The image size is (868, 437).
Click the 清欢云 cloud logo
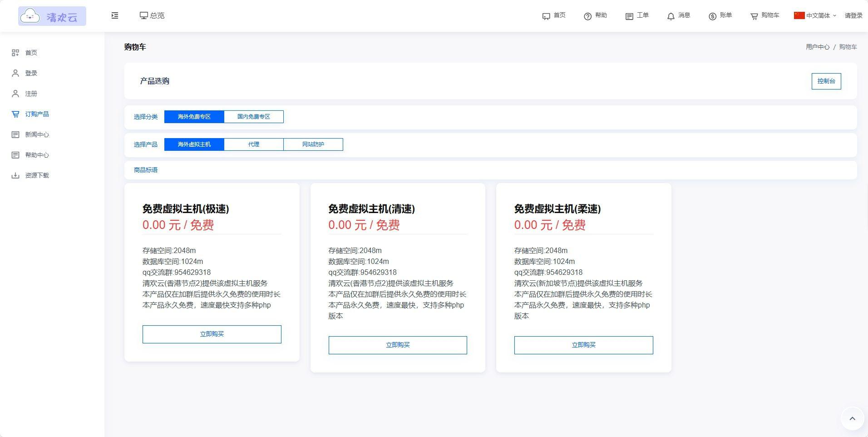pos(51,15)
